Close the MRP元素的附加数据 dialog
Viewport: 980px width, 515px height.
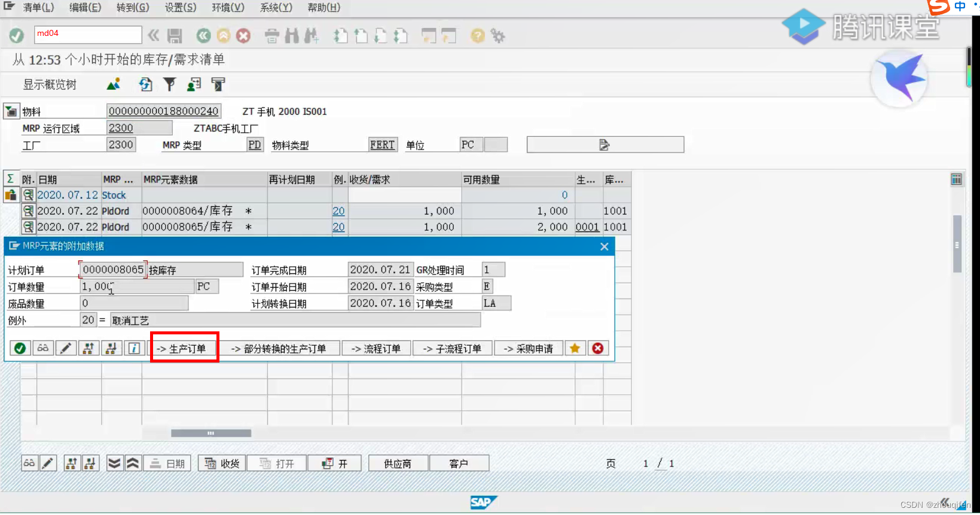(x=605, y=246)
